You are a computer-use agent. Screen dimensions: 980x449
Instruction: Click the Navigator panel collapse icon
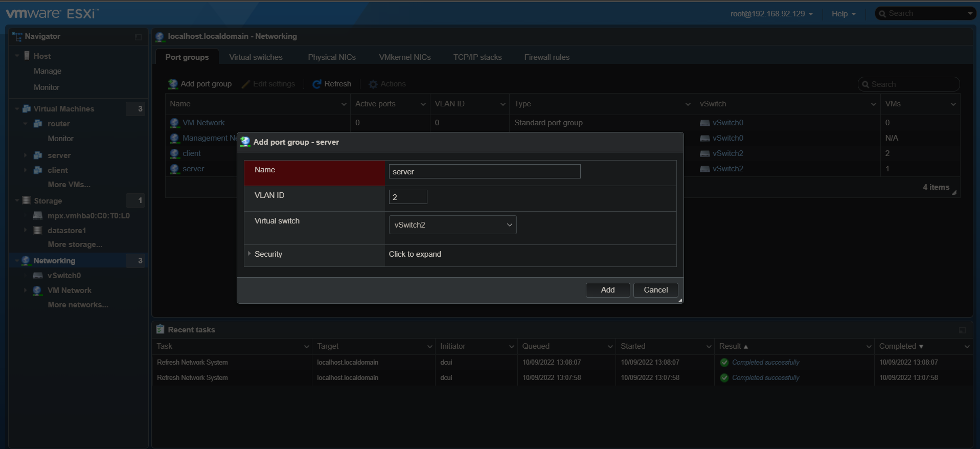(x=138, y=37)
